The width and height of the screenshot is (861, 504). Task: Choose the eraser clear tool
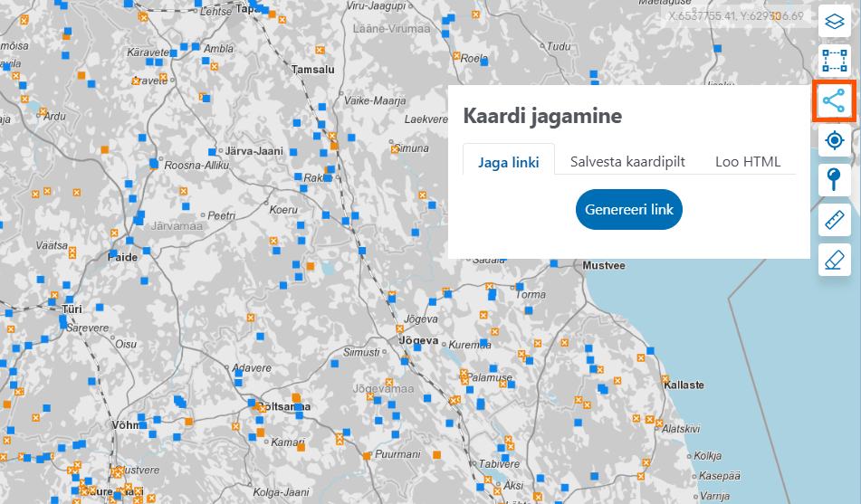[x=834, y=260]
